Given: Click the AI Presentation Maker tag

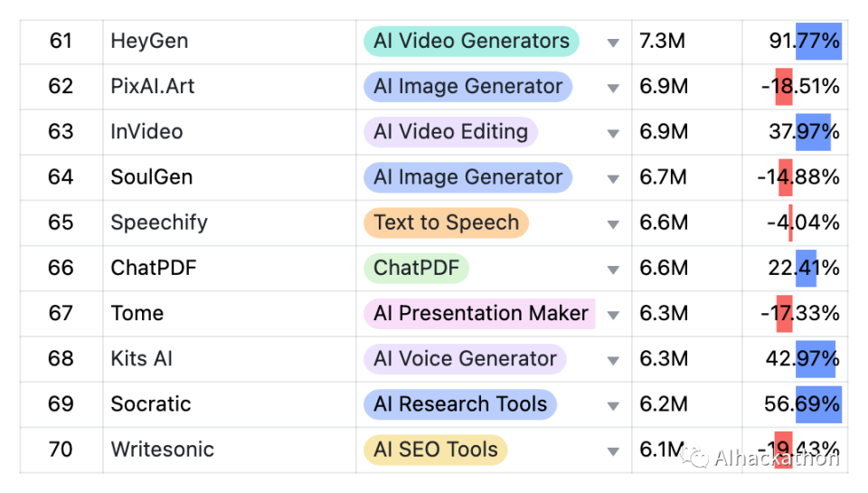Looking at the screenshot, I should coord(480,314).
